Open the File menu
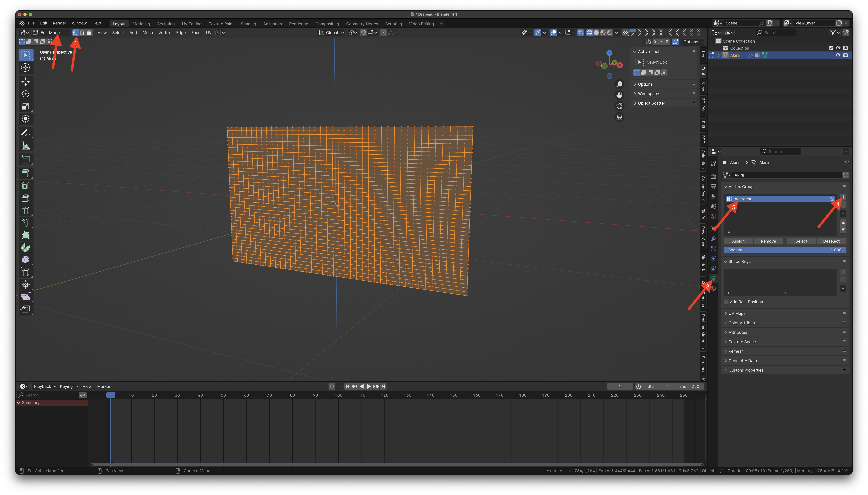 click(31, 23)
